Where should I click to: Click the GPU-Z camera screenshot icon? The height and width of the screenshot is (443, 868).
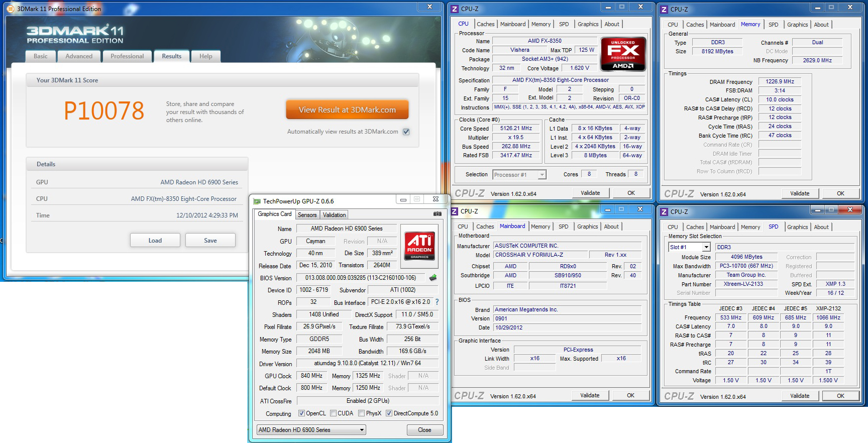point(438,214)
